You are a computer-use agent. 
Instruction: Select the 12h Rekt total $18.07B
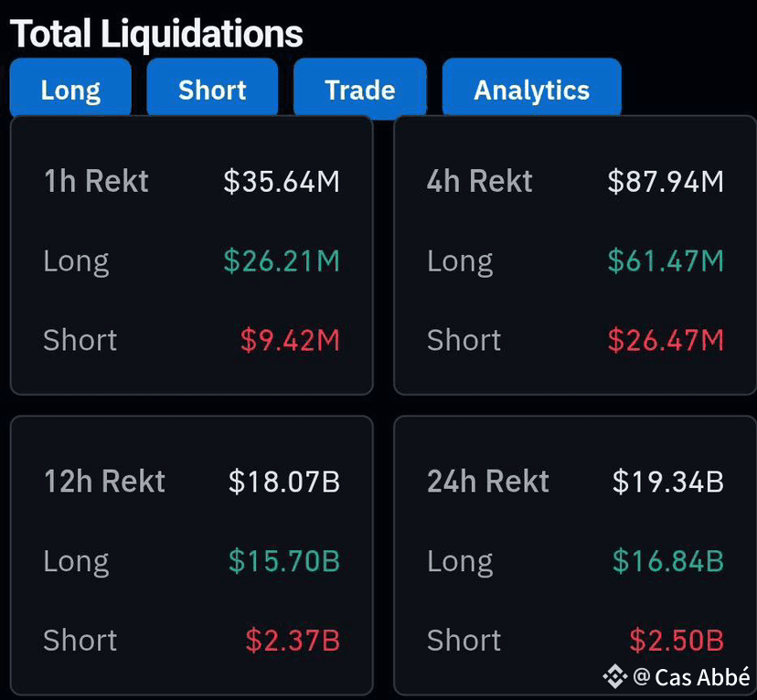pyautogui.click(x=284, y=482)
